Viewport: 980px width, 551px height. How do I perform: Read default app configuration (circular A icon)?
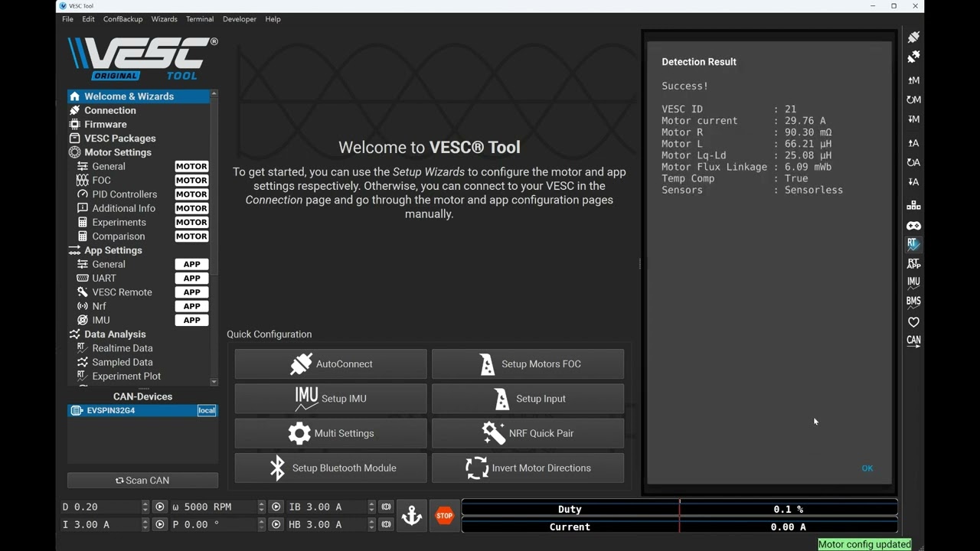click(913, 162)
